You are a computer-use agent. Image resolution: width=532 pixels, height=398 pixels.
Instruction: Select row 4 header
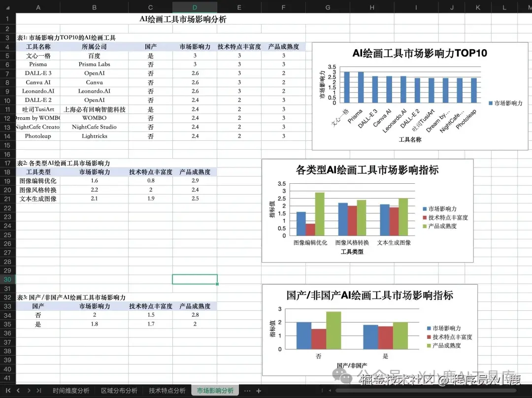pos(7,47)
